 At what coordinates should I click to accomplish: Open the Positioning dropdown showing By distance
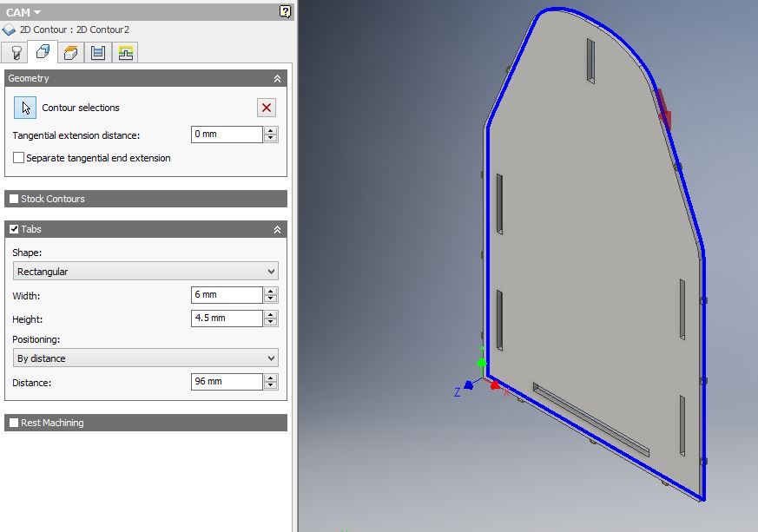tap(146, 358)
